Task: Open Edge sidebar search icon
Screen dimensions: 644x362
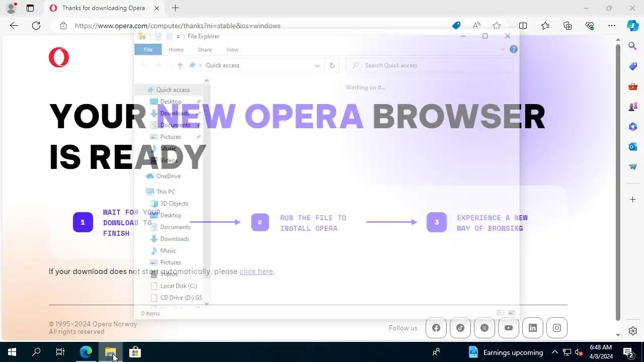Action: click(x=633, y=46)
